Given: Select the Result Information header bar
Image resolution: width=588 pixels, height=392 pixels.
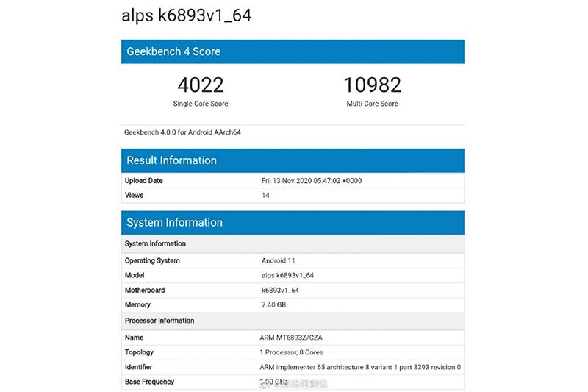Looking at the screenshot, I should tap(293, 160).
